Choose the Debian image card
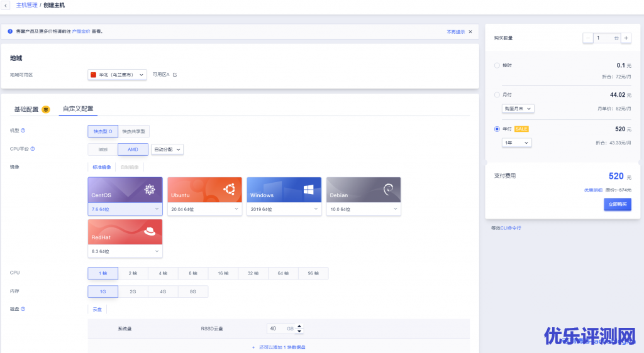The image size is (644, 353). [x=363, y=190]
